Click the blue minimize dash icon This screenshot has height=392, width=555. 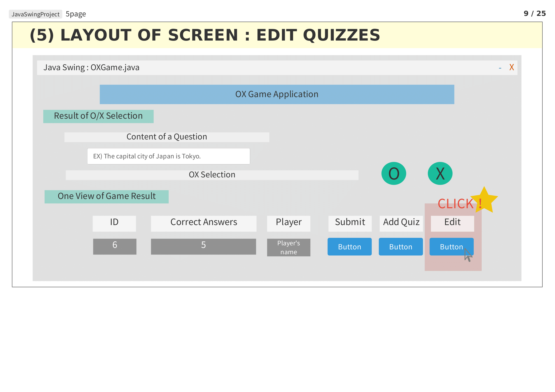(x=500, y=68)
